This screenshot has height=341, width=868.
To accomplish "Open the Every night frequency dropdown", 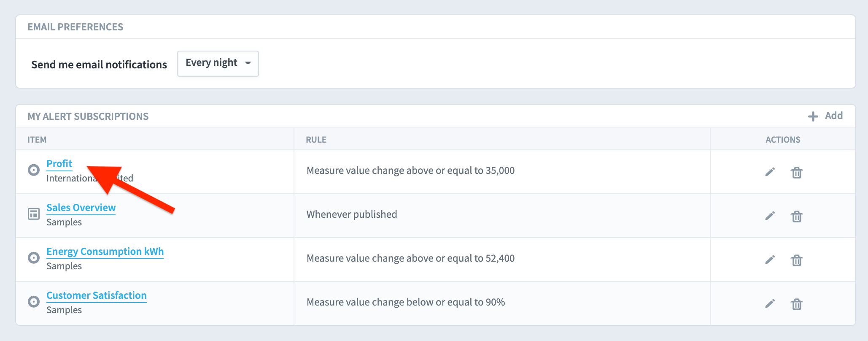I will click(x=218, y=63).
